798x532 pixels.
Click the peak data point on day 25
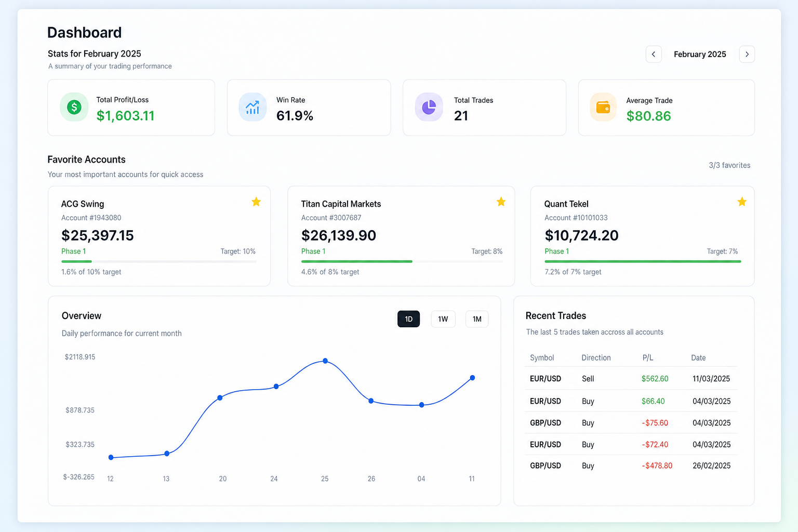coord(325,361)
